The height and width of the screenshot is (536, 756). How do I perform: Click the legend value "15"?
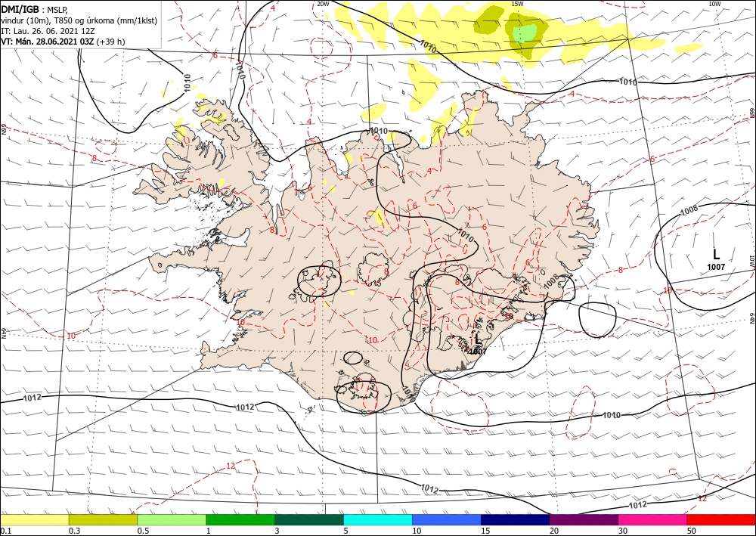[485, 531]
